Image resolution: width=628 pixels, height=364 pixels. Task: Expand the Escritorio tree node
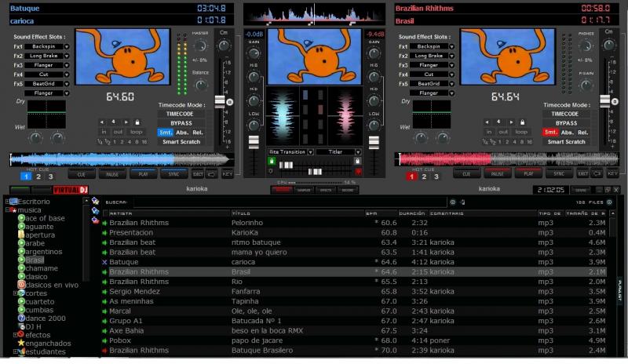tap(7, 202)
